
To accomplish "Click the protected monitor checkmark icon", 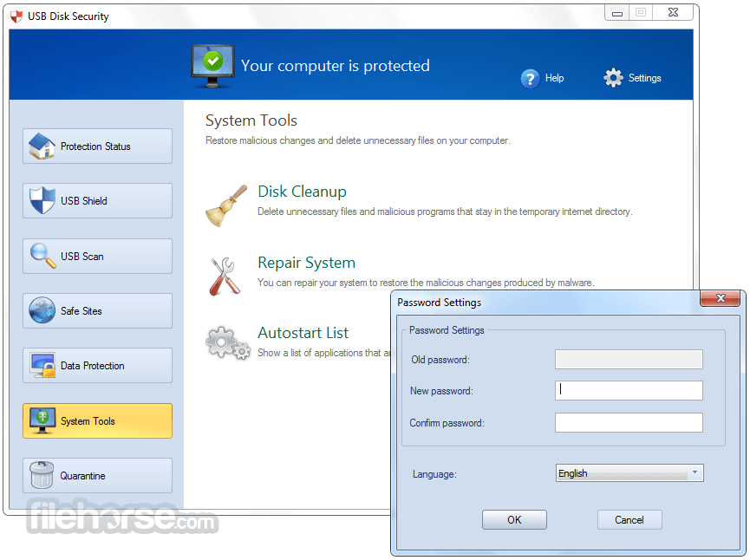I will point(212,66).
